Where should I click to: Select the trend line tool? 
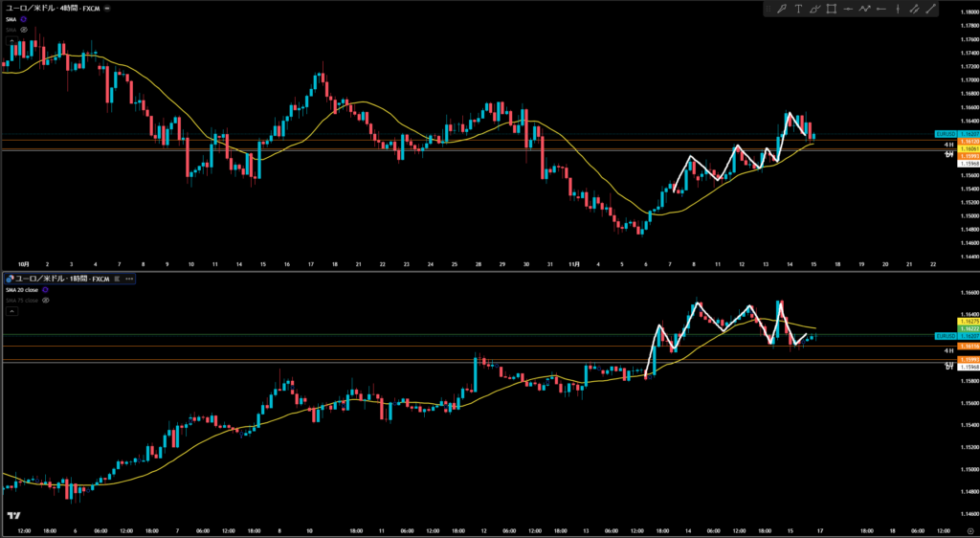click(x=930, y=10)
